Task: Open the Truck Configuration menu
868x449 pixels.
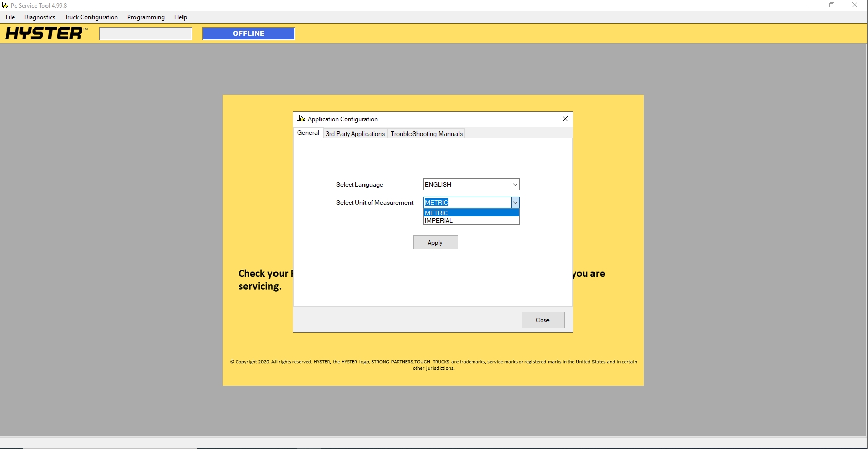Action: (x=91, y=17)
